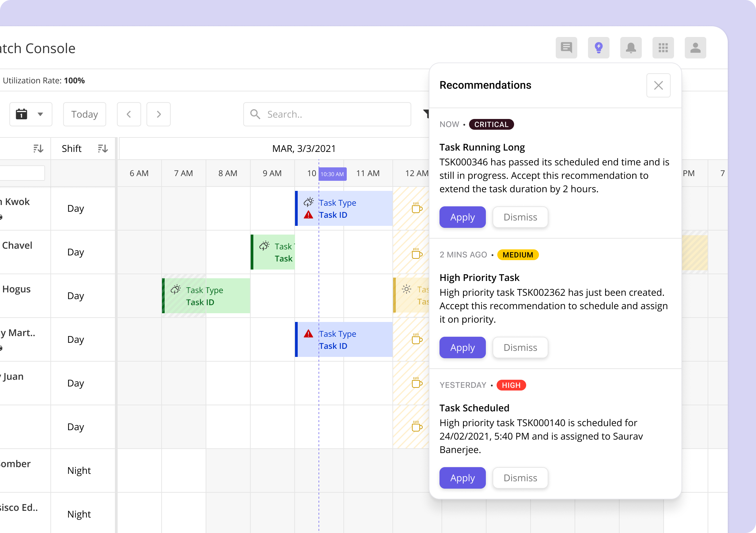
Task: Apply the High Priority Task recommendation
Action: (462, 347)
